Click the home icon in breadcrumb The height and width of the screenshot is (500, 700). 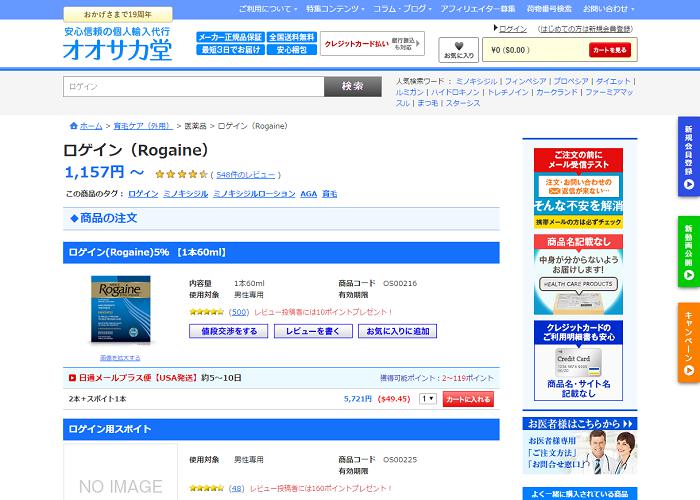(x=74, y=126)
